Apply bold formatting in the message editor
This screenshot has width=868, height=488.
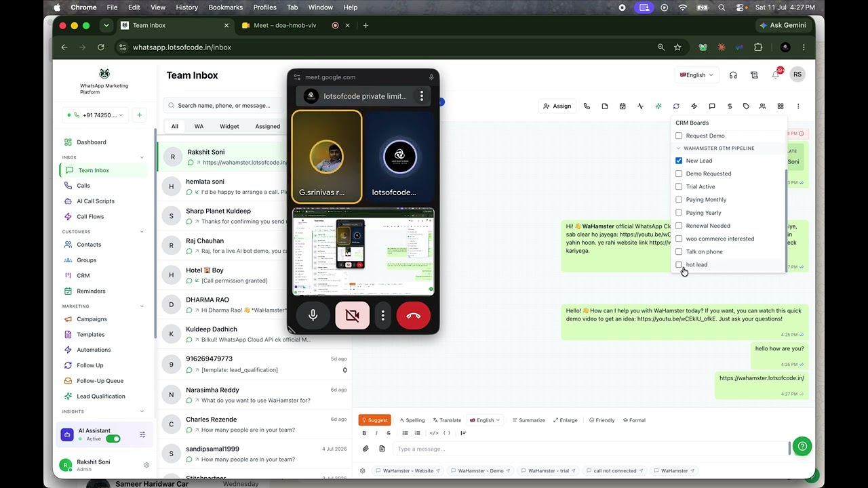pyautogui.click(x=364, y=433)
